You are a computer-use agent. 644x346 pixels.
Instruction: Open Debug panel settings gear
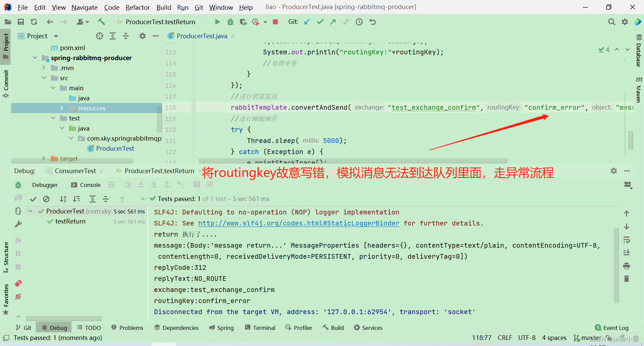tap(614, 171)
